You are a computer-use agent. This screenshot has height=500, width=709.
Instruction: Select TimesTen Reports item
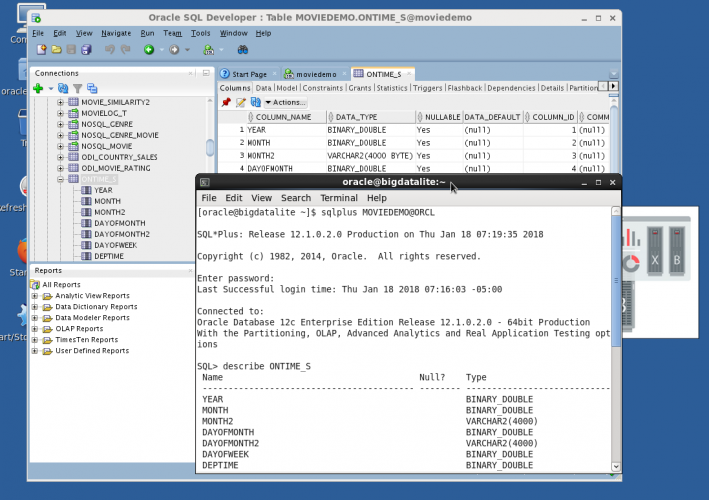[x=86, y=340]
